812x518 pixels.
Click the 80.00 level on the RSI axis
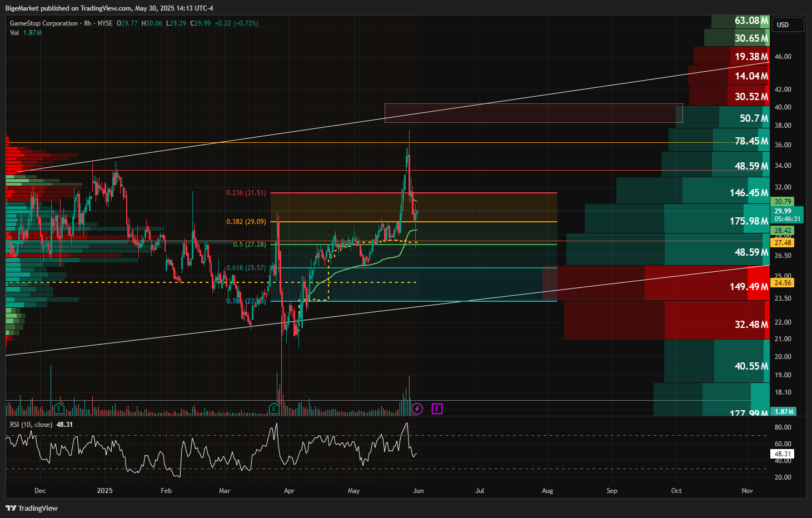tap(783, 427)
